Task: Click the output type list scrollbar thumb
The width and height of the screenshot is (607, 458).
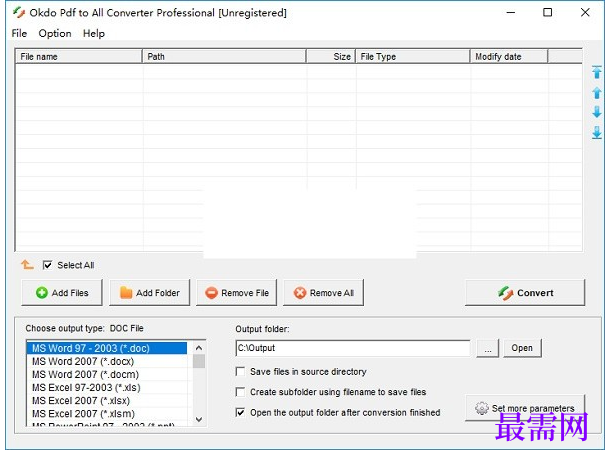Action: click(199, 361)
